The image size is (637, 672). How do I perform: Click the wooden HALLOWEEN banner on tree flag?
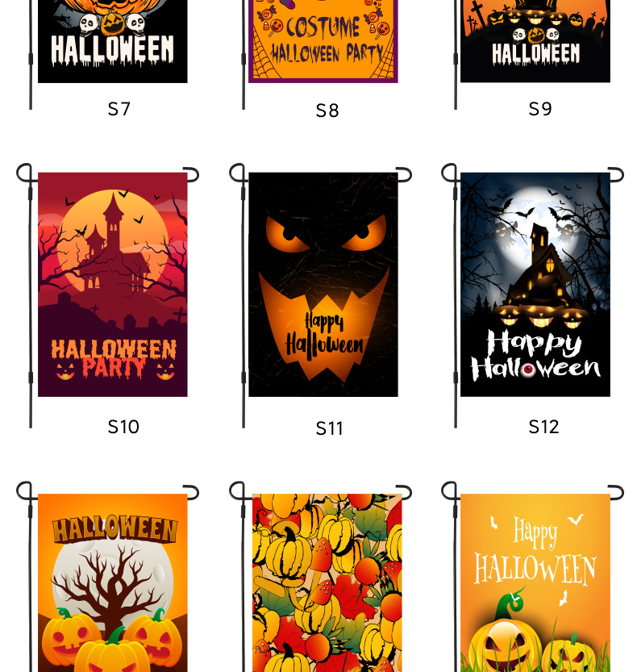(114, 529)
